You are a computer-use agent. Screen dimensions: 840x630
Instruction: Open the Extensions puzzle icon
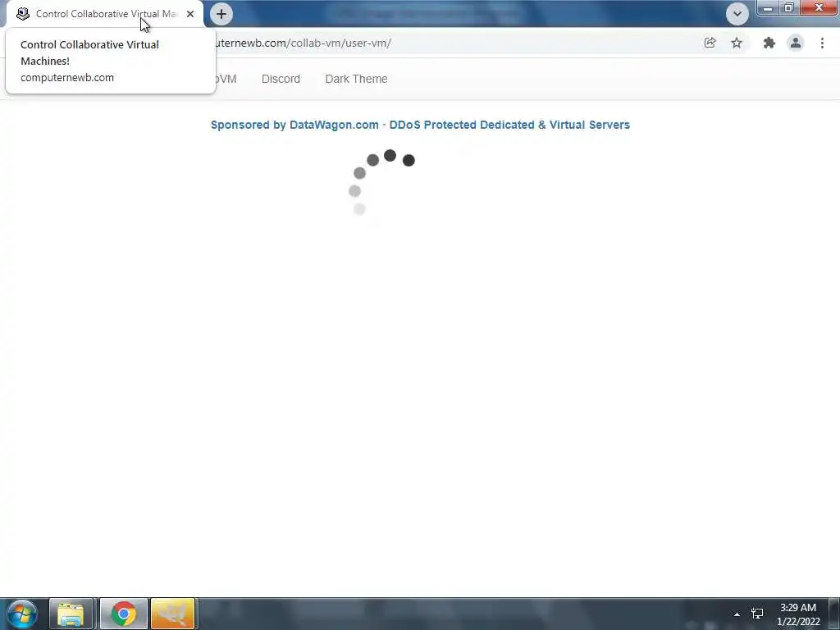769,43
